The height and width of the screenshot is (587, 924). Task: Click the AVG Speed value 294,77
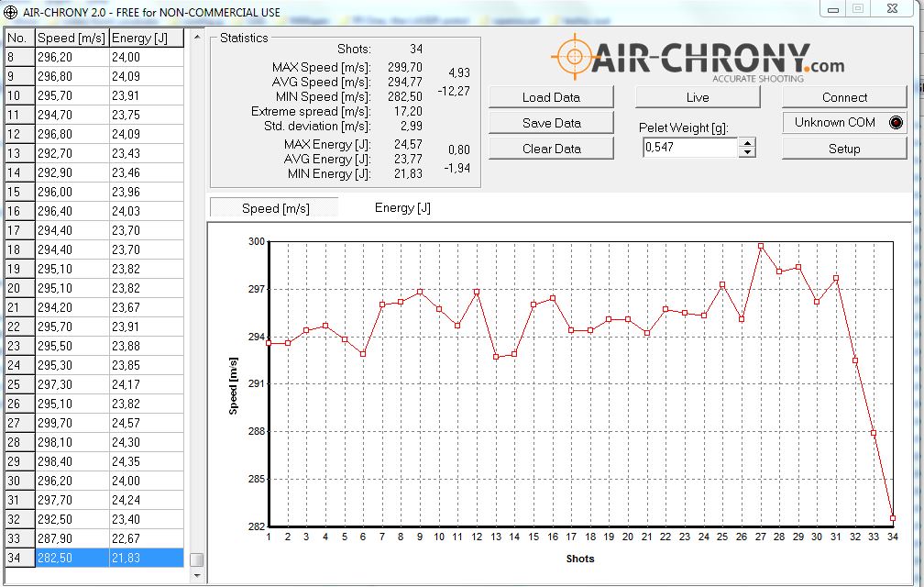tap(405, 82)
